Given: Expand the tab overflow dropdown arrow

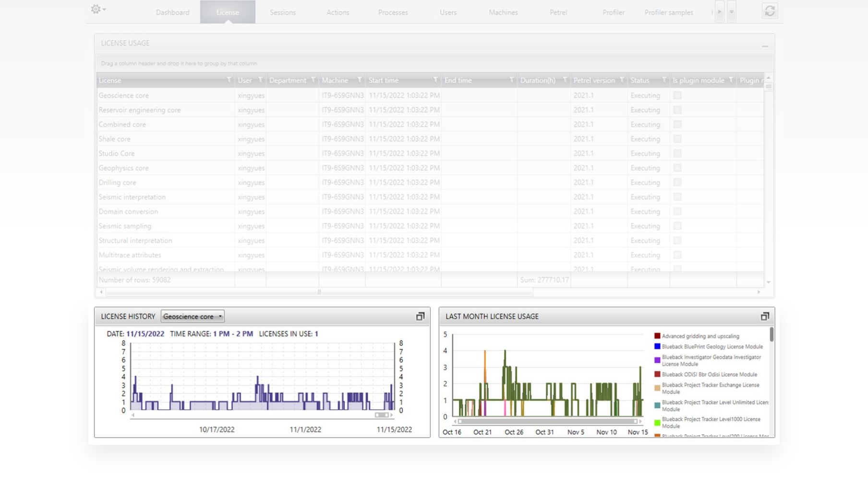Looking at the screenshot, I should pos(731,12).
